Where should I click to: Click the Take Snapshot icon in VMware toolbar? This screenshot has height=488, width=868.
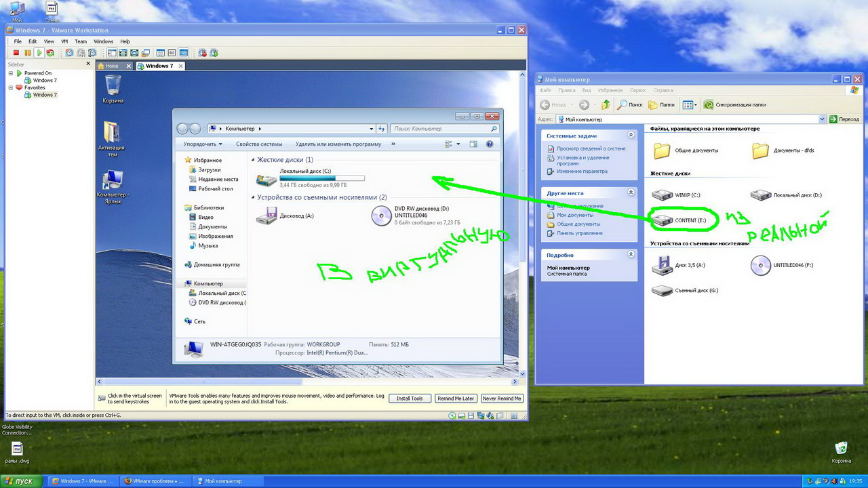click(x=69, y=53)
